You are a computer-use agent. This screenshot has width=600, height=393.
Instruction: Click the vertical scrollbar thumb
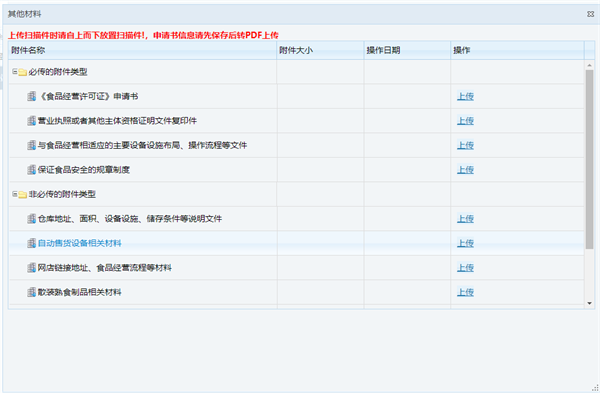point(589,160)
